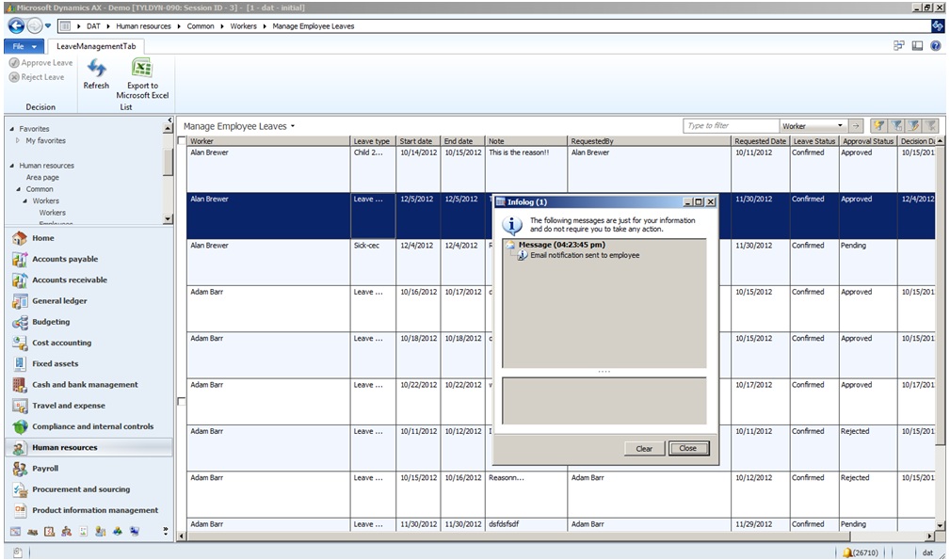Go back with the blue Back arrow
950x560 pixels.
click(16, 25)
